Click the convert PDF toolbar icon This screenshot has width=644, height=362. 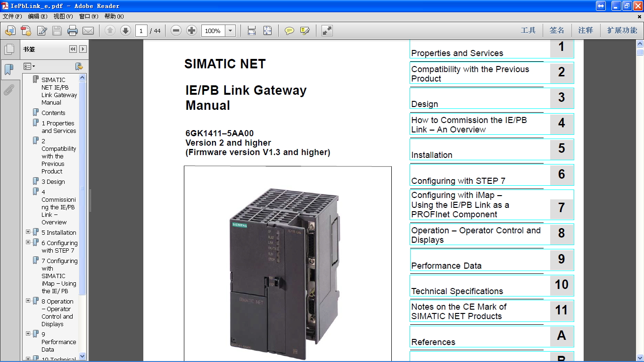(26, 31)
